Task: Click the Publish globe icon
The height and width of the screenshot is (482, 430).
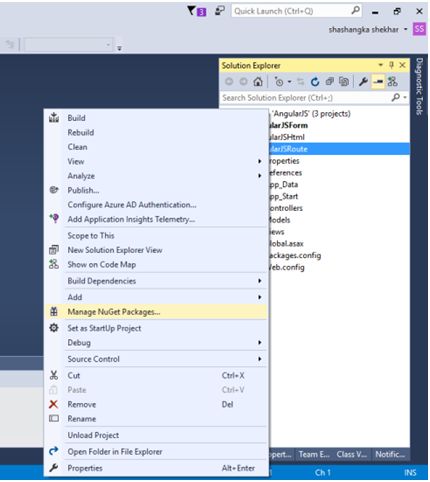Action: (54, 190)
